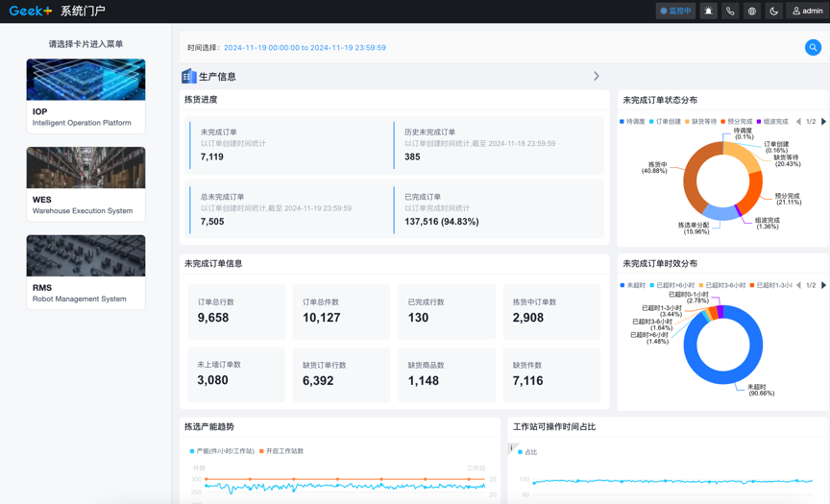Click the phone icon in top bar
Image resolution: width=830 pixels, height=504 pixels.
coord(730,12)
